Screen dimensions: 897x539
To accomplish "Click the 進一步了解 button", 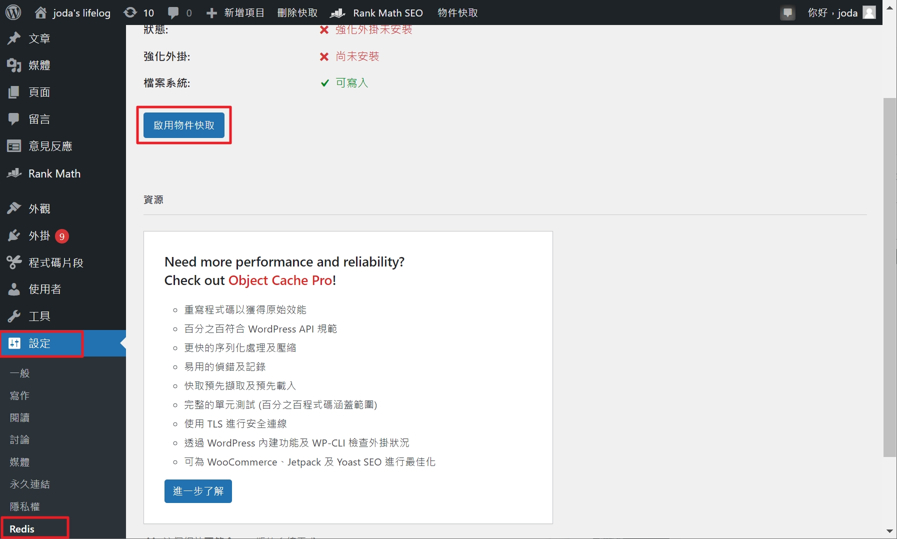I will click(x=198, y=491).
